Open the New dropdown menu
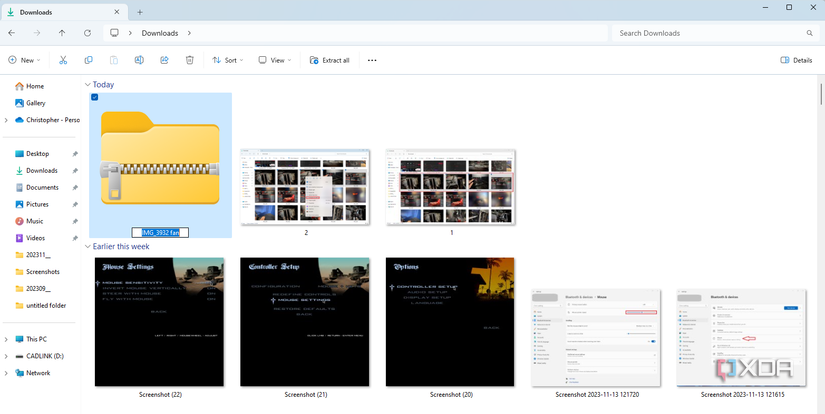The image size is (825, 414). click(24, 60)
